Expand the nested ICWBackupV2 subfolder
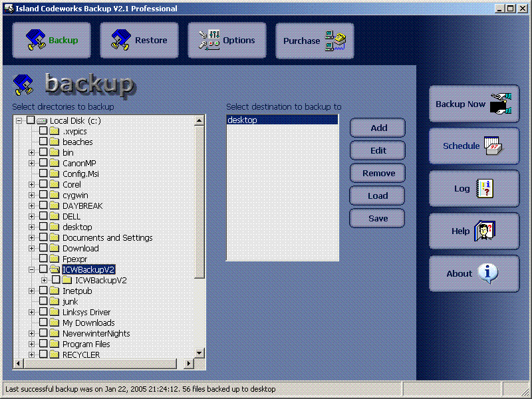 point(45,280)
